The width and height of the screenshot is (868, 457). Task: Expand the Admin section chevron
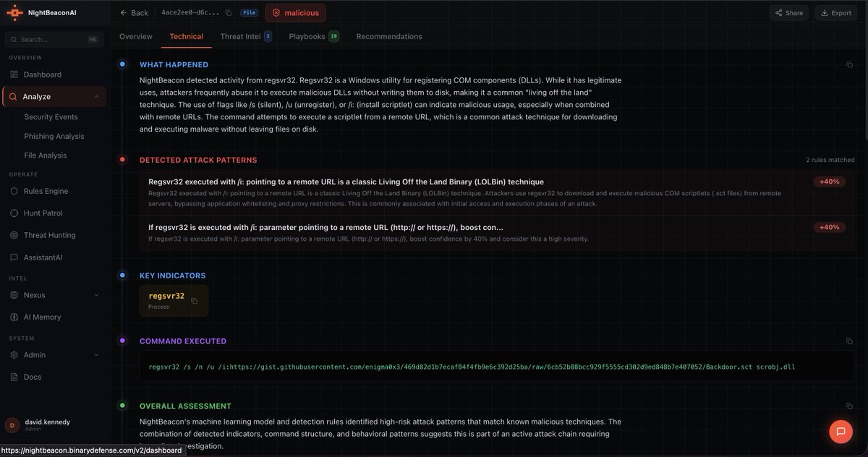[x=97, y=355]
